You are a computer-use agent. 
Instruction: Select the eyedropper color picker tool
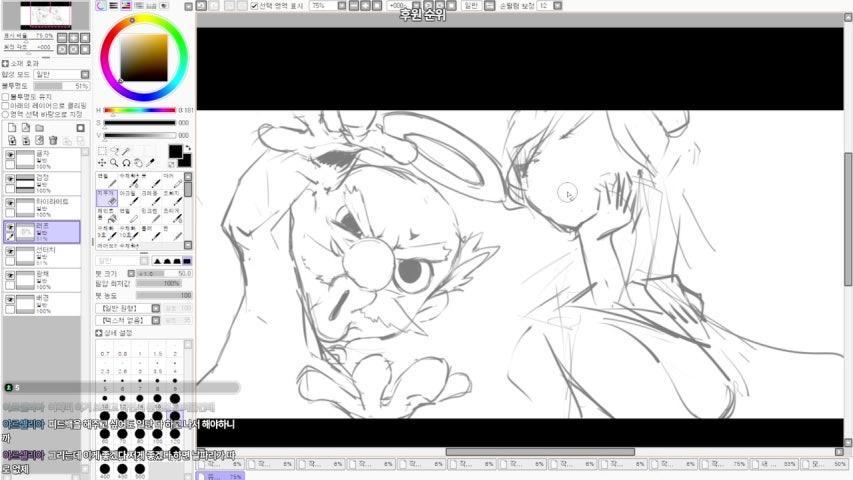151,162
